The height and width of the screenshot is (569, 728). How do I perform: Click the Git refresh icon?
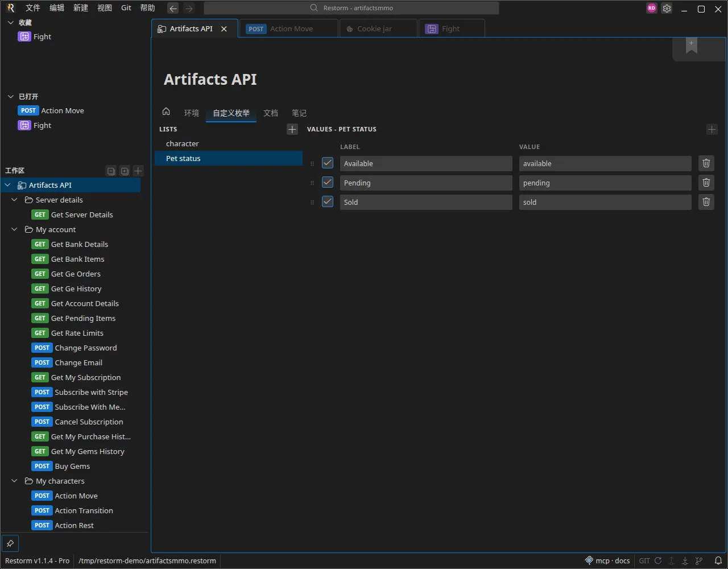pos(658,560)
